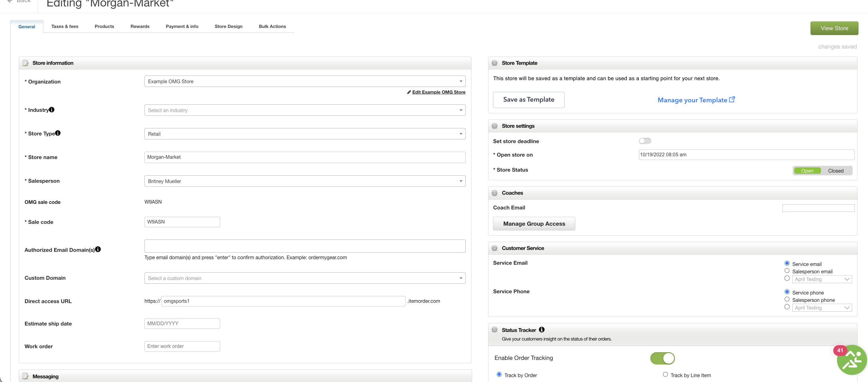Choose Track by Line Item option
This screenshot has height=382, width=868.
[x=665, y=375]
